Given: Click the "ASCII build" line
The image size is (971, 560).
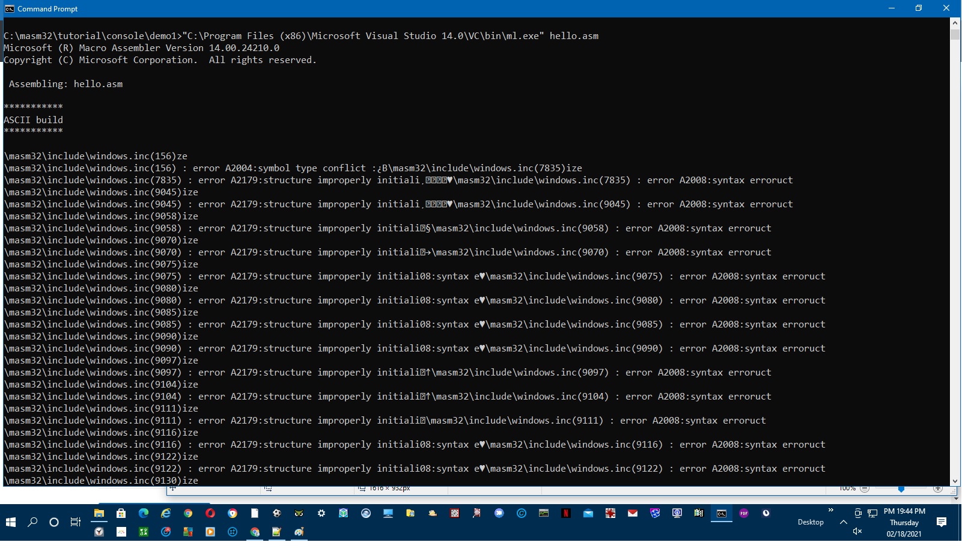Looking at the screenshot, I should coord(33,120).
